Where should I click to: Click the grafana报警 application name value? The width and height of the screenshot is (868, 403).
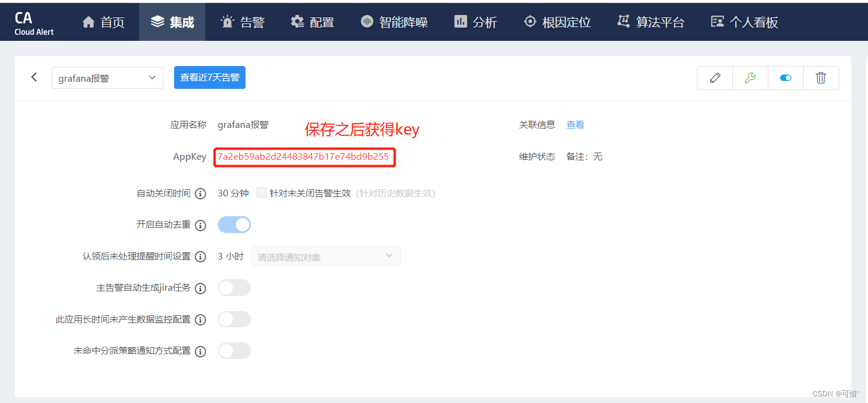click(x=243, y=125)
